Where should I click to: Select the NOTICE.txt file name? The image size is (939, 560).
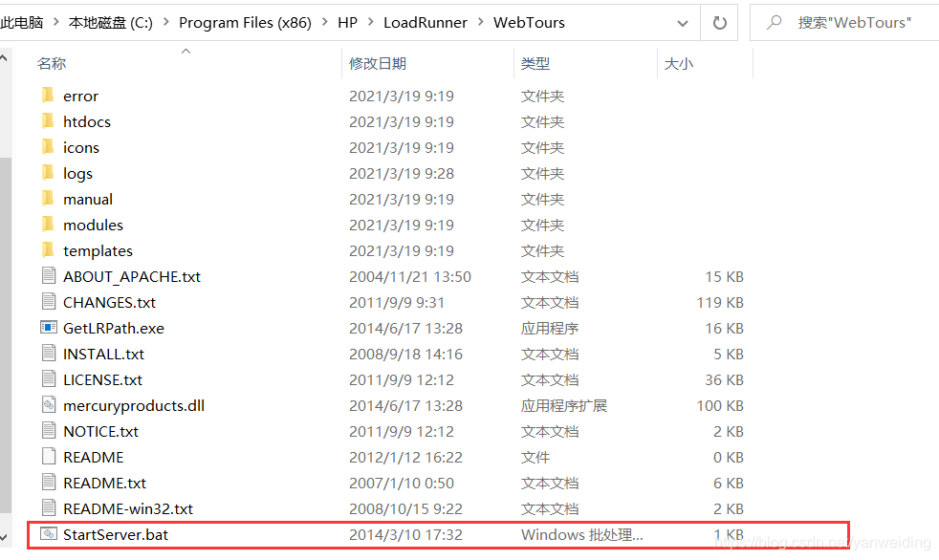click(100, 431)
